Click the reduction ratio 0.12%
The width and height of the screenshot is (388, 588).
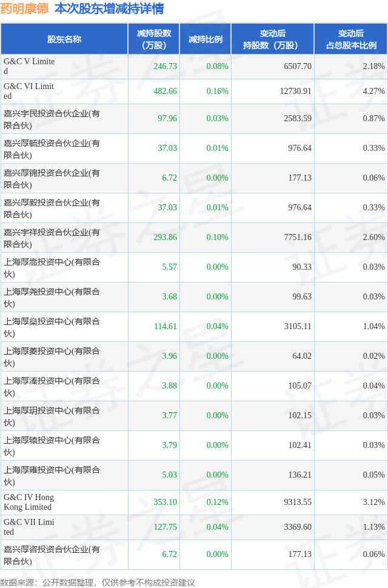(218, 502)
